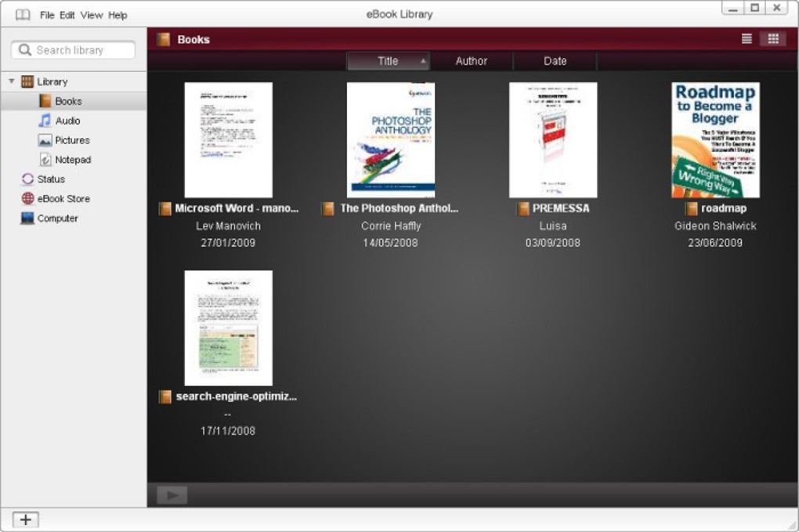This screenshot has width=799, height=532.
Task: Open Pictures in the sidebar
Action: point(74,140)
